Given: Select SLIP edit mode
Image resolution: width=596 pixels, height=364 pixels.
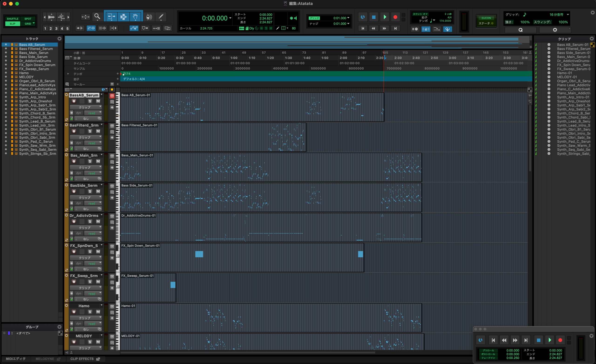Looking at the screenshot, I should (13, 24).
